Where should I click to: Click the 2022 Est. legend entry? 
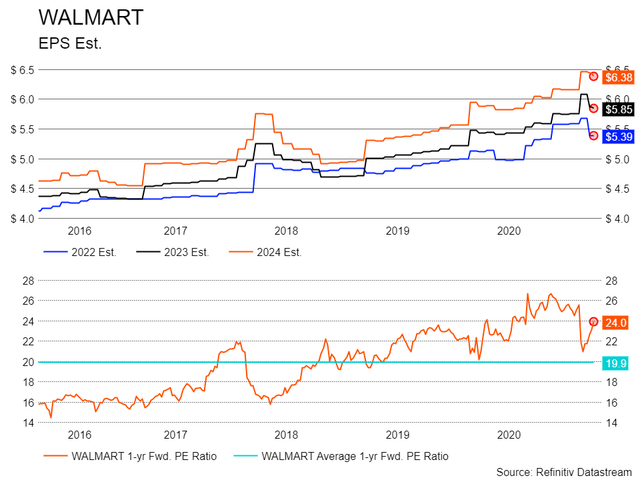pyautogui.click(x=80, y=252)
